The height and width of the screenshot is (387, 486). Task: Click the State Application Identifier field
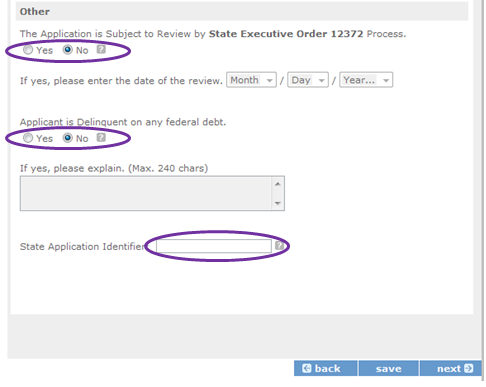214,246
